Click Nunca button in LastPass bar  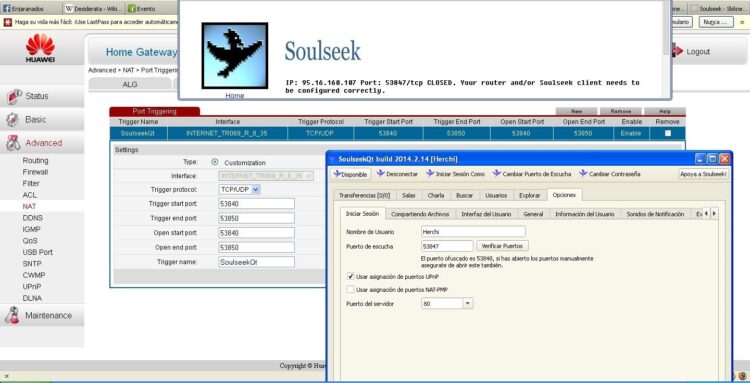pyautogui.click(x=716, y=22)
